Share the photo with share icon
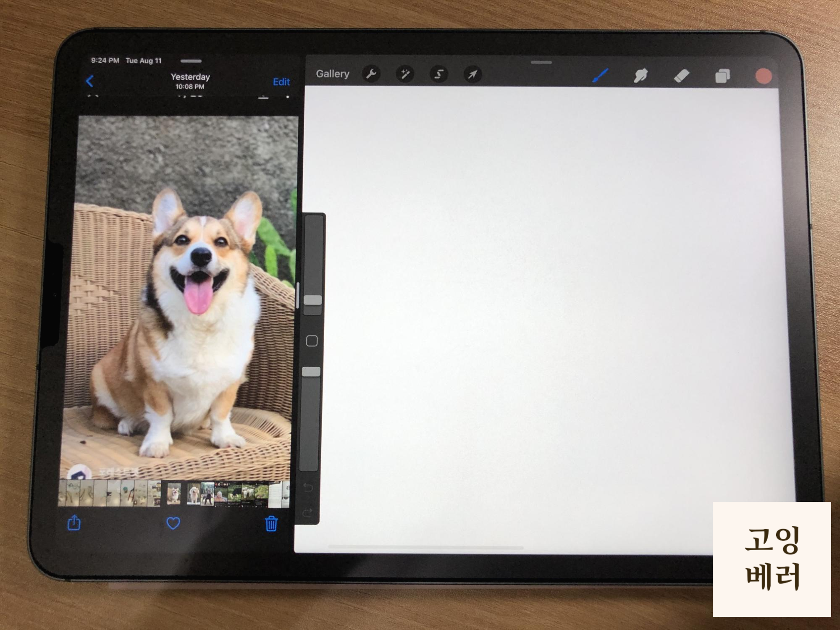Screen dimensions: 840x630 tap(74, 523)
